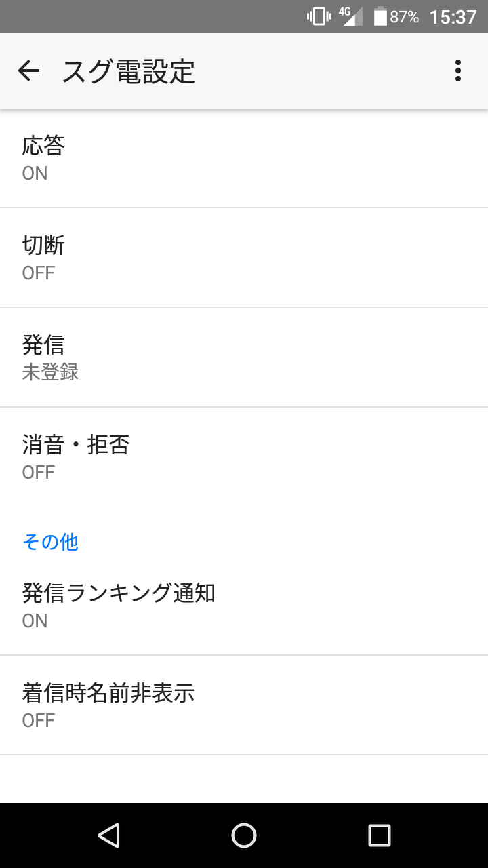Tap the 未登録 status text
This screenshot has width=488, height=868.
coord(51,372)
